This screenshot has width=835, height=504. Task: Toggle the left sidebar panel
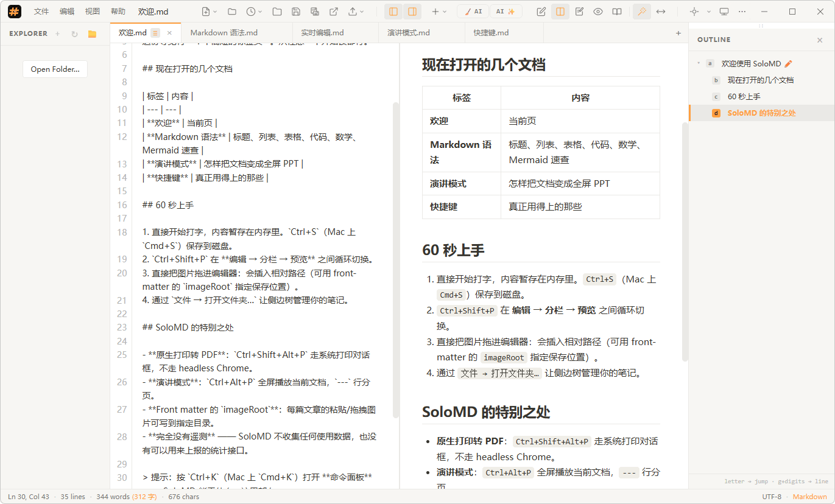point(393,12)
